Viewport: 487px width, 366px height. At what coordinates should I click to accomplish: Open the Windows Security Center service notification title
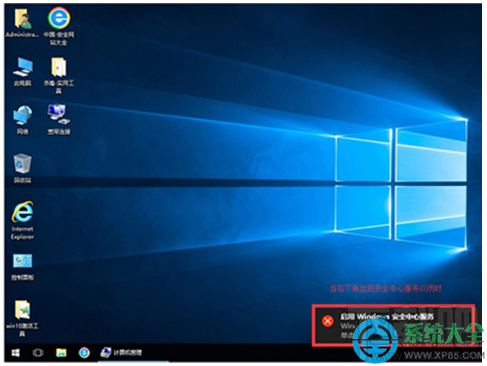point(387,317)
